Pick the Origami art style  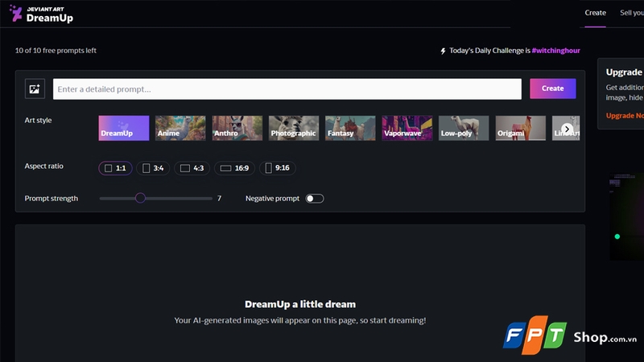(x=520, y=128)
